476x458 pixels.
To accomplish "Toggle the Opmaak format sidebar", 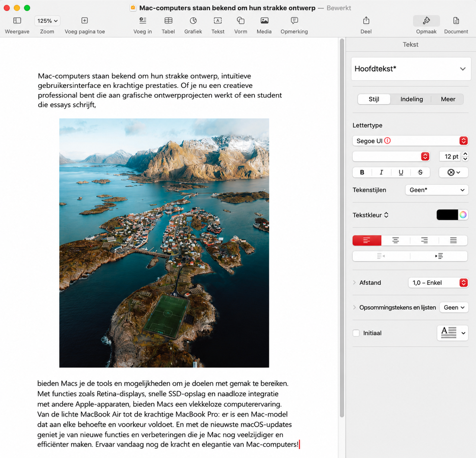I will point(426,21).
